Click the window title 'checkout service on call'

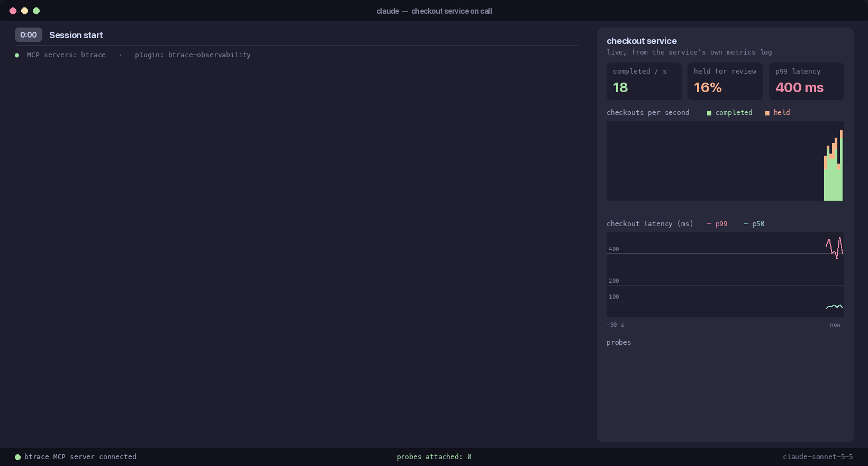click(x=451, y=11)
